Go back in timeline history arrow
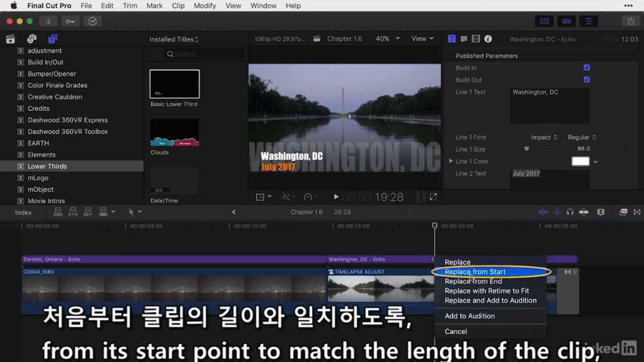Screen dimensions: 644x362 tap(234, 212)
